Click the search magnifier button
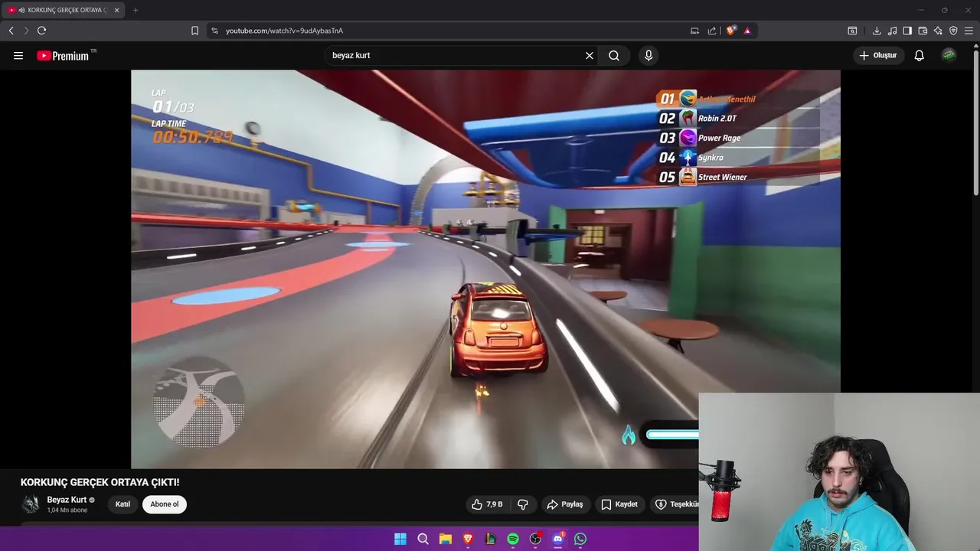 point(614,55)
